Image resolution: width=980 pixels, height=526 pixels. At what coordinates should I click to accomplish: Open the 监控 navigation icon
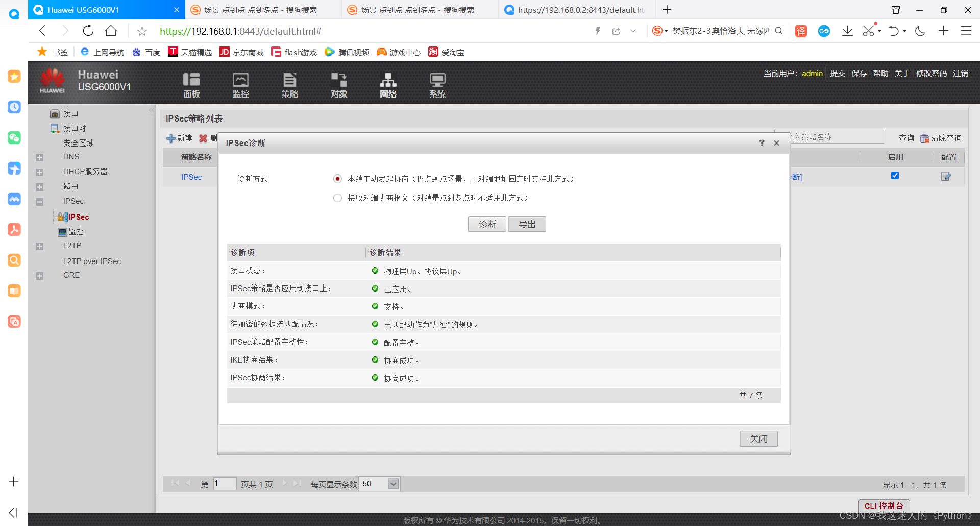coord(240,85)
